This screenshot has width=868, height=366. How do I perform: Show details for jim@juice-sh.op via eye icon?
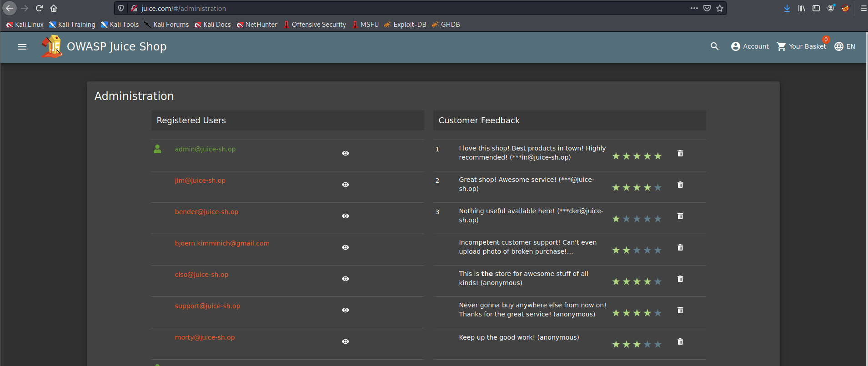346,185
